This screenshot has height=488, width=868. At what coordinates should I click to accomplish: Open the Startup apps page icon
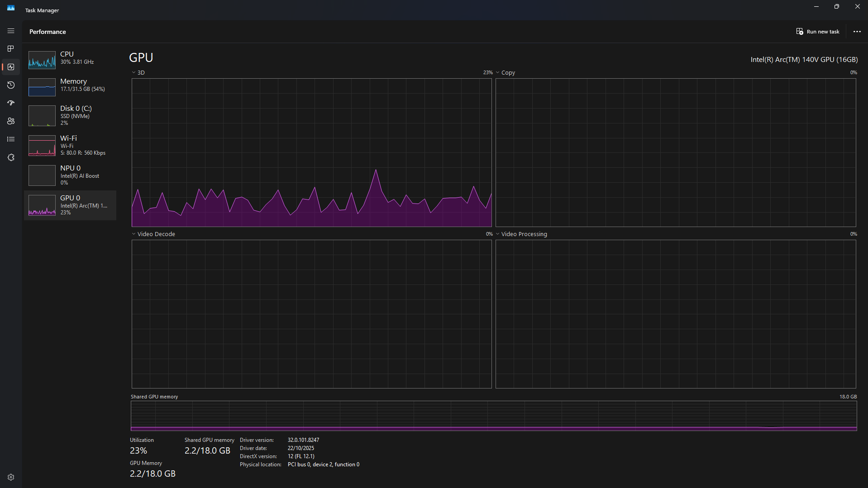(x=11, y=103)
